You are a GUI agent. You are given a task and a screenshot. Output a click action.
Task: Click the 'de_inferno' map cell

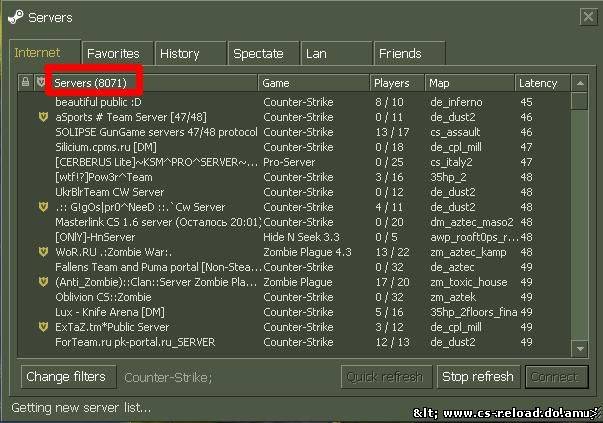tap(456, 102)
